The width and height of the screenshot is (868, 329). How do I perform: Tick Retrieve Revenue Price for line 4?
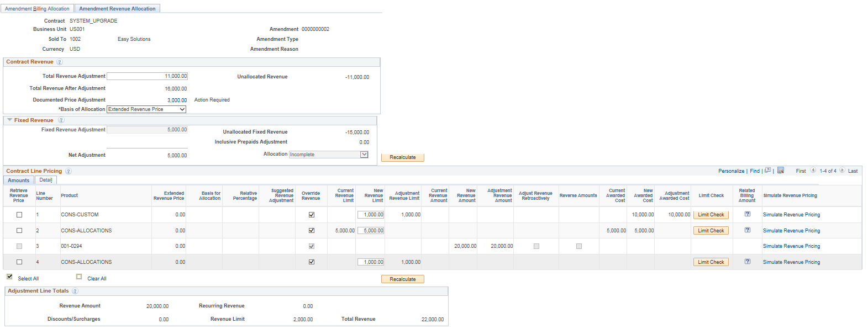point(19,262)
